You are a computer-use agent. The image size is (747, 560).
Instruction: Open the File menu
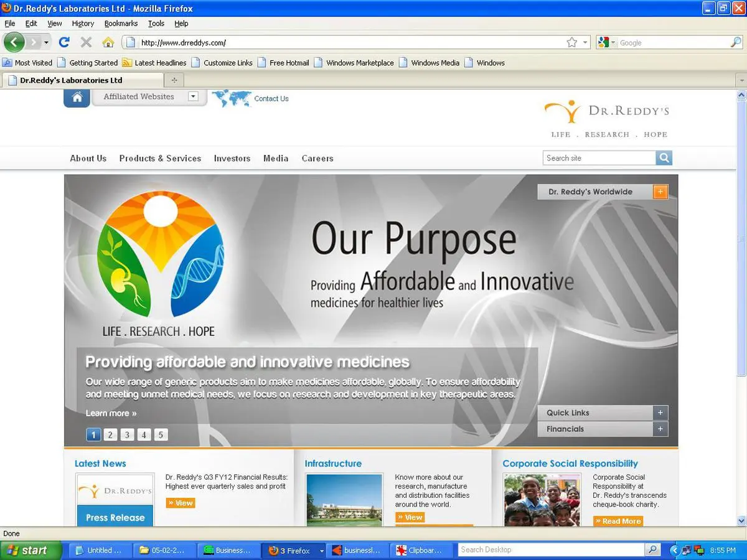[10, 24]
